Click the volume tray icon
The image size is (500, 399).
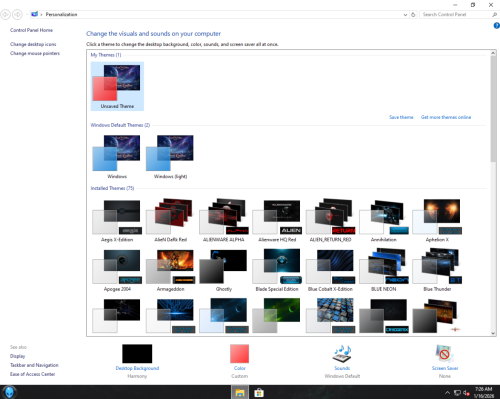pos(466,393)
